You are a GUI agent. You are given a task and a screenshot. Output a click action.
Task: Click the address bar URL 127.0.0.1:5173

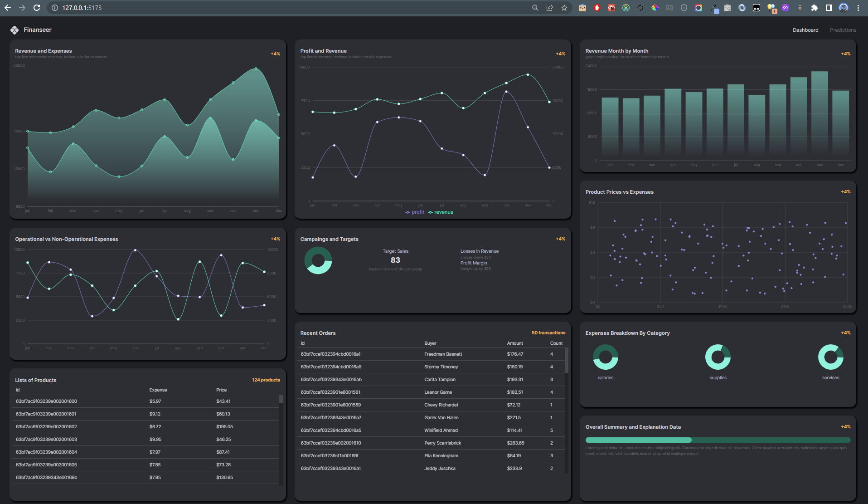click(82, 8)
